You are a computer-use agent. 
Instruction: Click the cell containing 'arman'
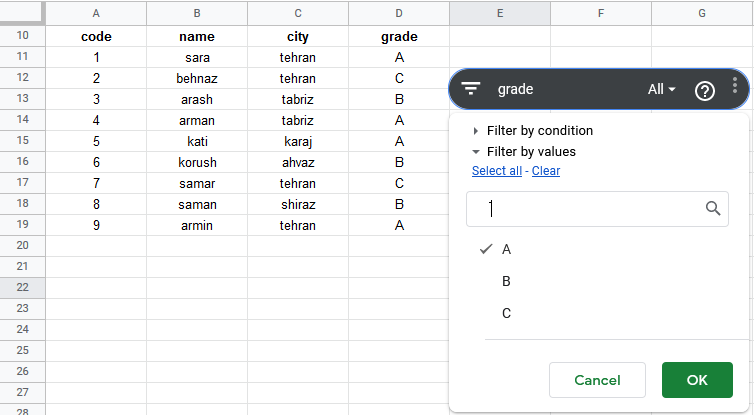[x=197, y=120]
